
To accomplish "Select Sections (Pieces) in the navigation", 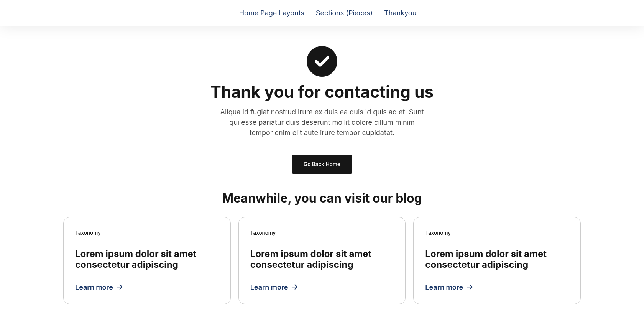I will (x=344, y=13).
